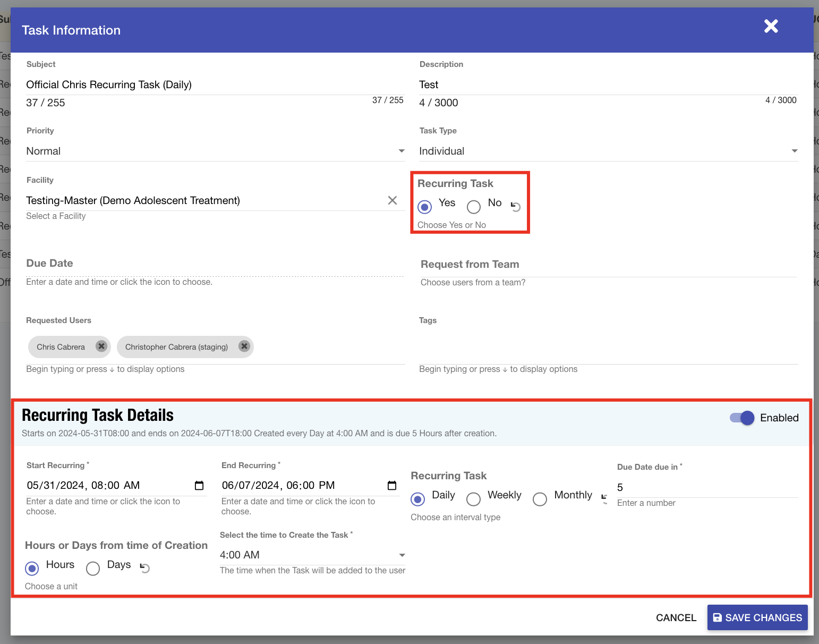Remove Christopher Cabrera (staging) chip
The height and width of the screenshot is (644, 819).
244,346
